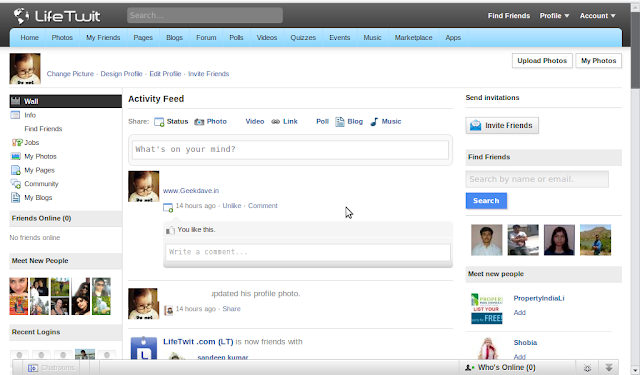Image resolution: width=640 pixels, height=375 pixels.
Task: Pick the Link chain share icon
Action: (276, 122)
